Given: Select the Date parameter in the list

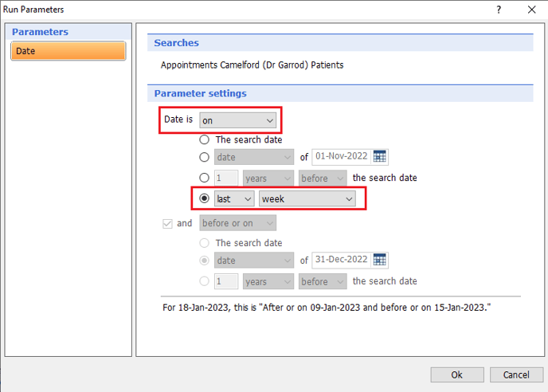Looking at the screenshot, I should [68, 51].
